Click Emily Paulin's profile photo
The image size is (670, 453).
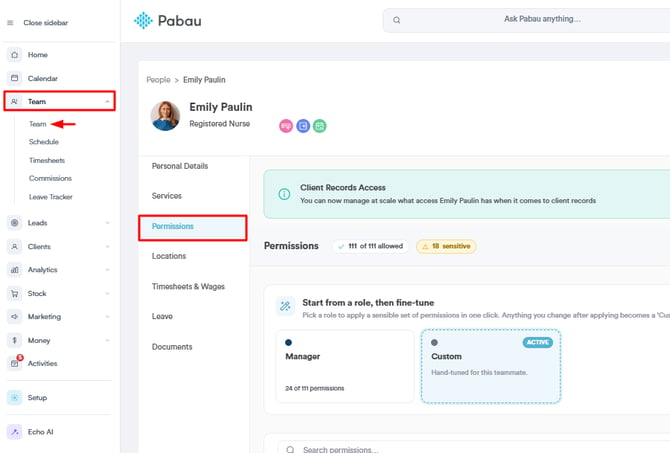(165, 116)
